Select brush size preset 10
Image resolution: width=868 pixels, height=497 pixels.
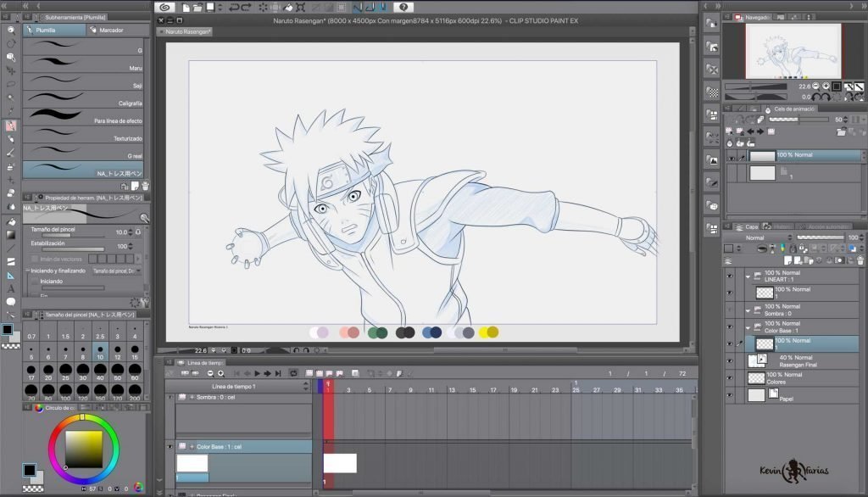point(100,352)
